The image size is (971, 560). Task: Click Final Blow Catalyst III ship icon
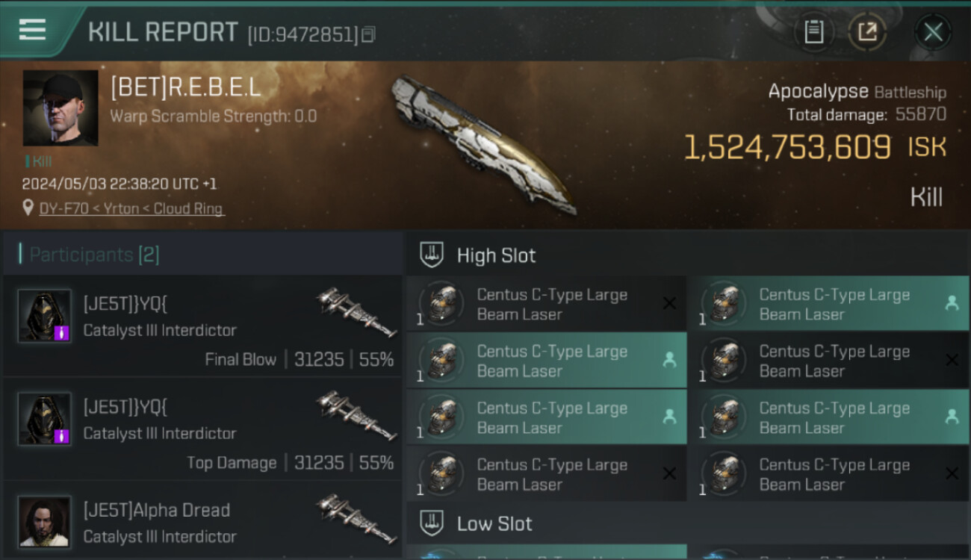coord(356,311)
